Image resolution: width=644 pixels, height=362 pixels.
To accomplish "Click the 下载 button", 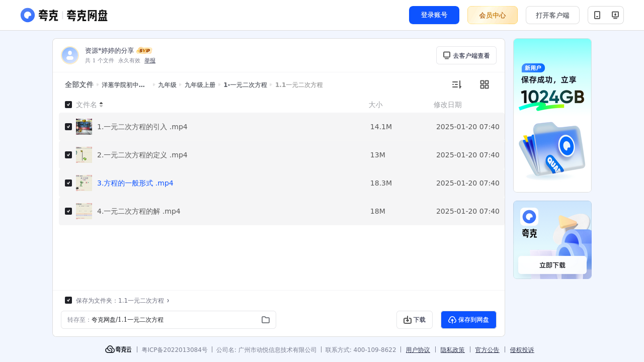I will 415,320.
